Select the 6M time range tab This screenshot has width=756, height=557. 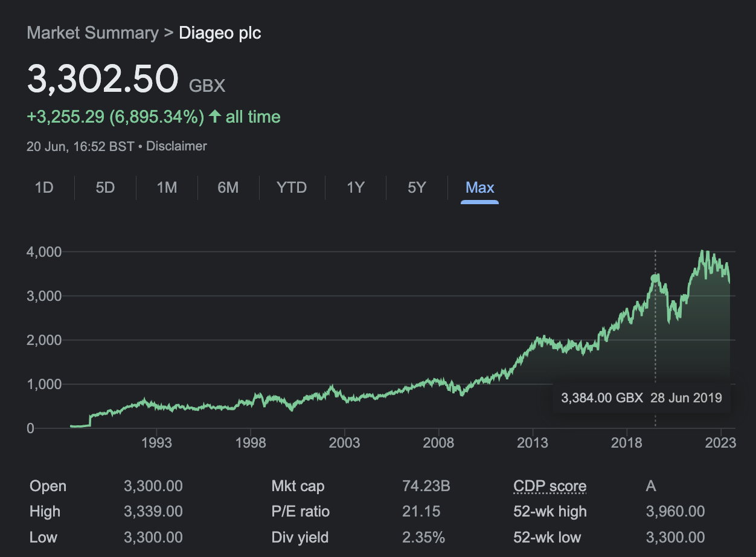coord(228,187)
